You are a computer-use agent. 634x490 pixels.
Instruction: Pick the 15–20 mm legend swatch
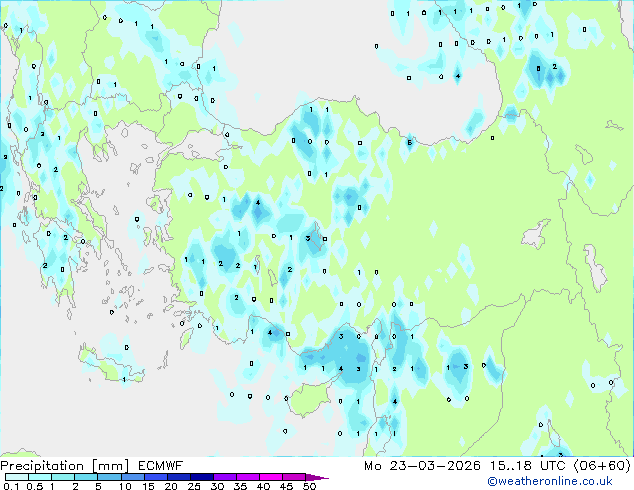(x=155, y=477)
